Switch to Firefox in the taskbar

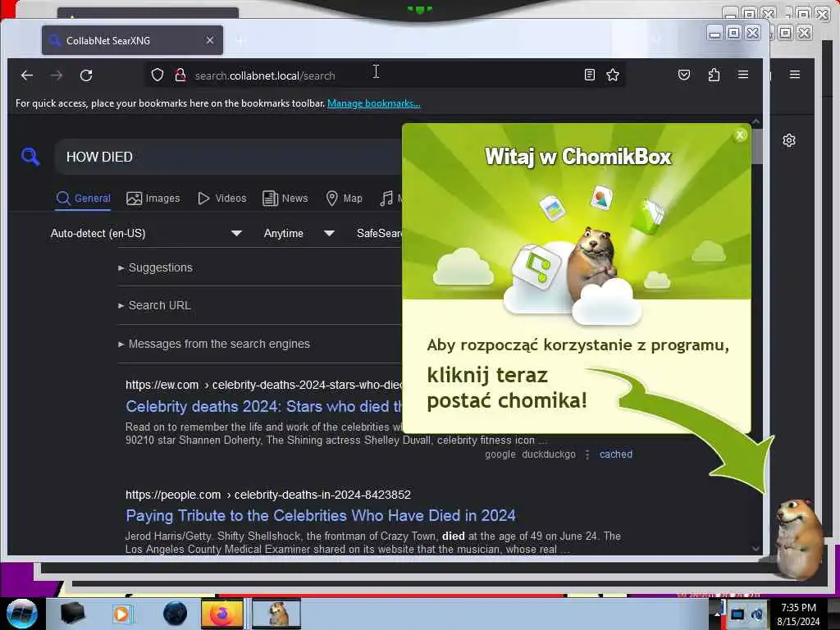pos(222,614)
